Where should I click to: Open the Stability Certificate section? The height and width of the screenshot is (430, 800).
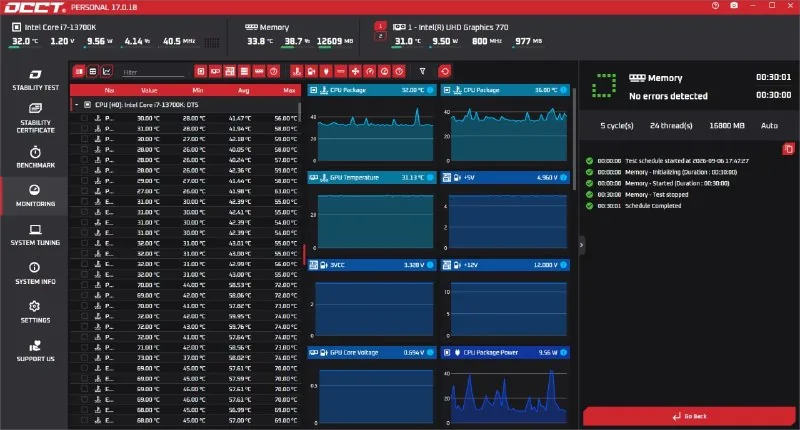point(35,118)
